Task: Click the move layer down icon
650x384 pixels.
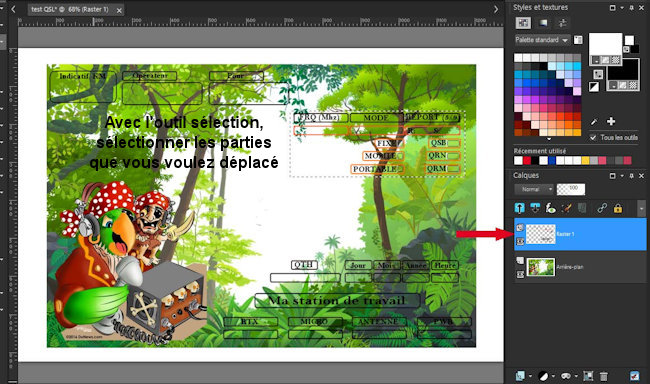Action: coord(535,208)
